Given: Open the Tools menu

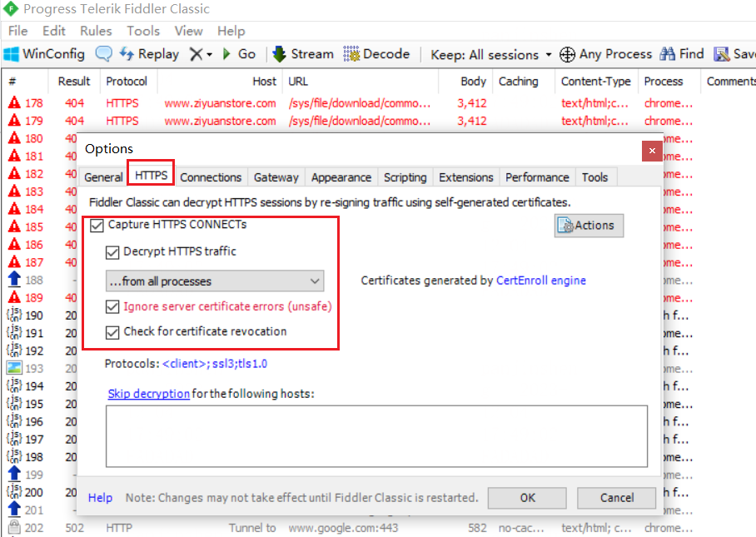Looking at the screenshot, I should coord(143,31).
